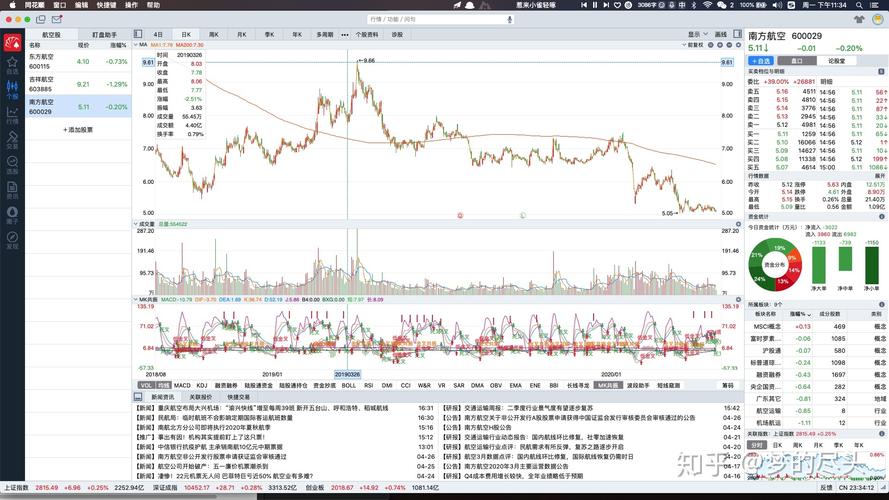
Task: Click the three-dots more periods icon
Action: 345,35
